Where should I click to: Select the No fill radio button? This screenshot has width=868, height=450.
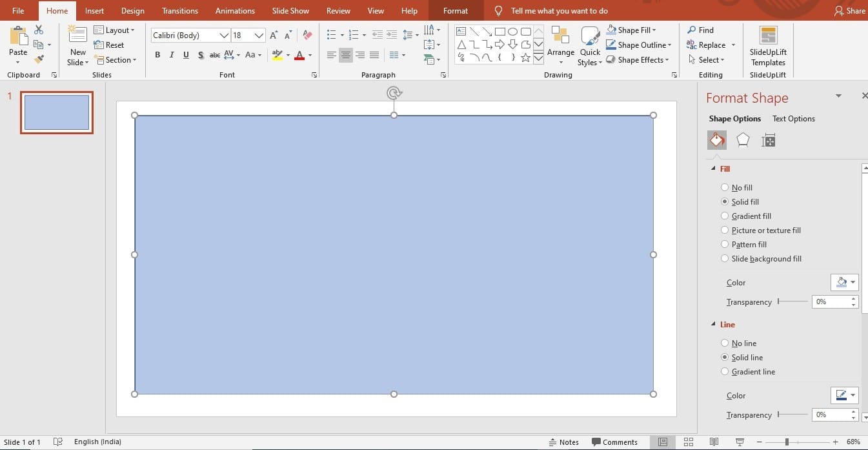725,188
